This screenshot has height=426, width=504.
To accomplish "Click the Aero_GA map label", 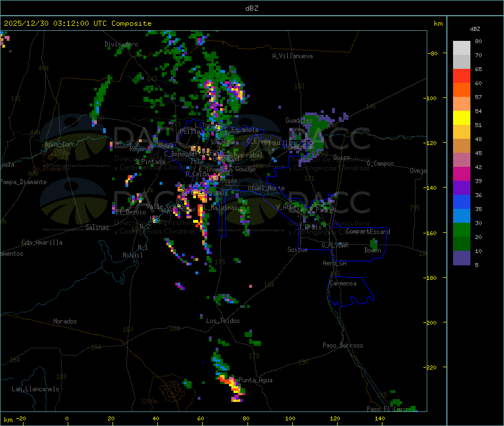I will coord(335,263).
